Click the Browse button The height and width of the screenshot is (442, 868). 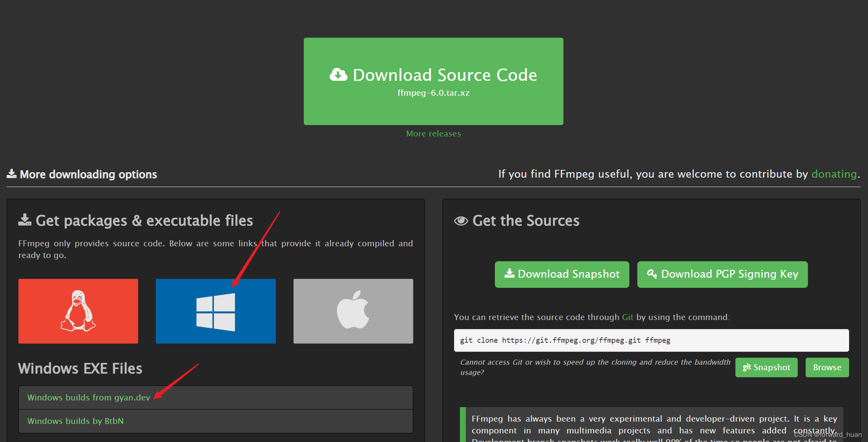(827, 367)
